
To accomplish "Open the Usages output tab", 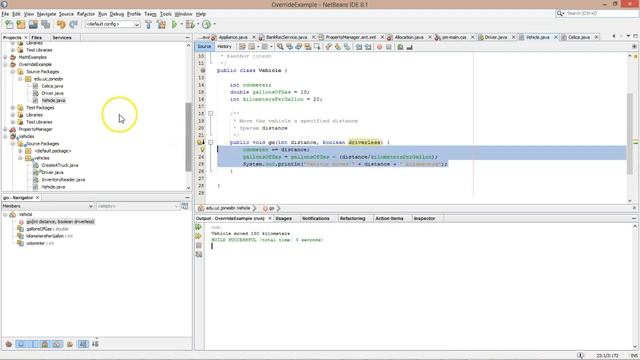I will point(284,219).
